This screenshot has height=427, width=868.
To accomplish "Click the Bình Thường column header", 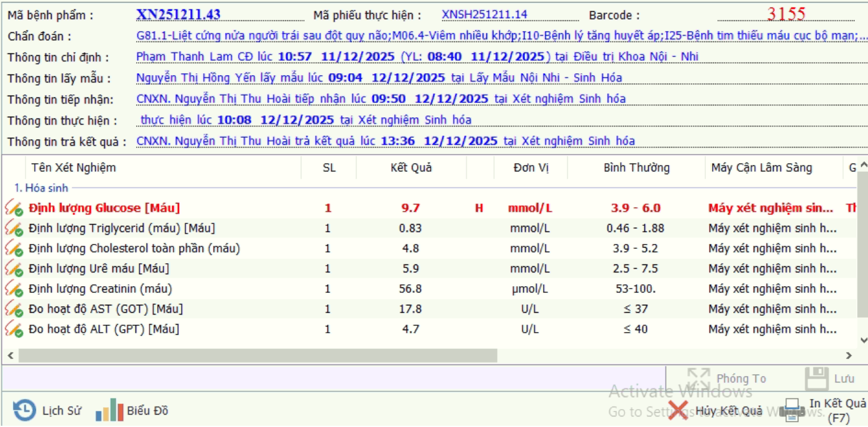I will (636, 168).
